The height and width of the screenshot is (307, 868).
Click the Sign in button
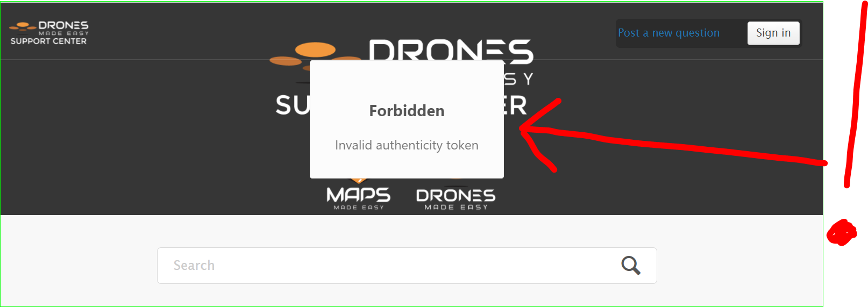(x=773, y=33)
